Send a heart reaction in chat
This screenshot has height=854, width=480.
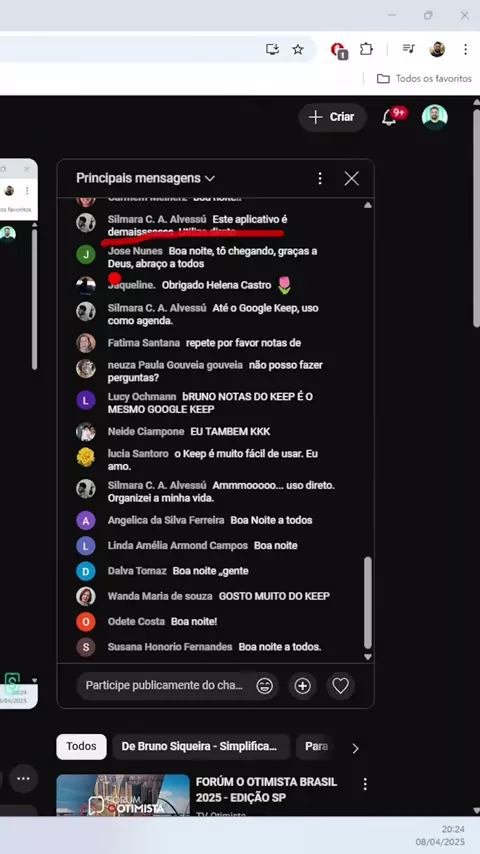pos(341,686)
